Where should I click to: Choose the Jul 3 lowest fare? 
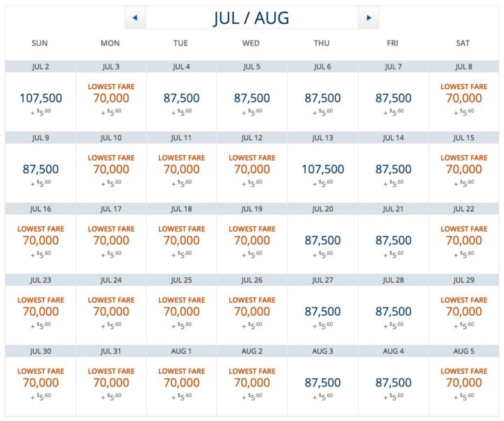tap(111, 99)
